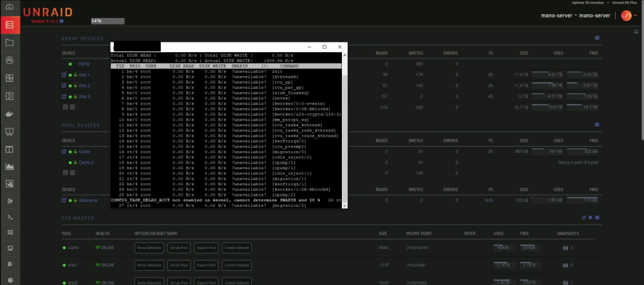The width and height of the screenshot is (644, 285).
Task: Export Pool for the cache pool
Action: point(206,248)
